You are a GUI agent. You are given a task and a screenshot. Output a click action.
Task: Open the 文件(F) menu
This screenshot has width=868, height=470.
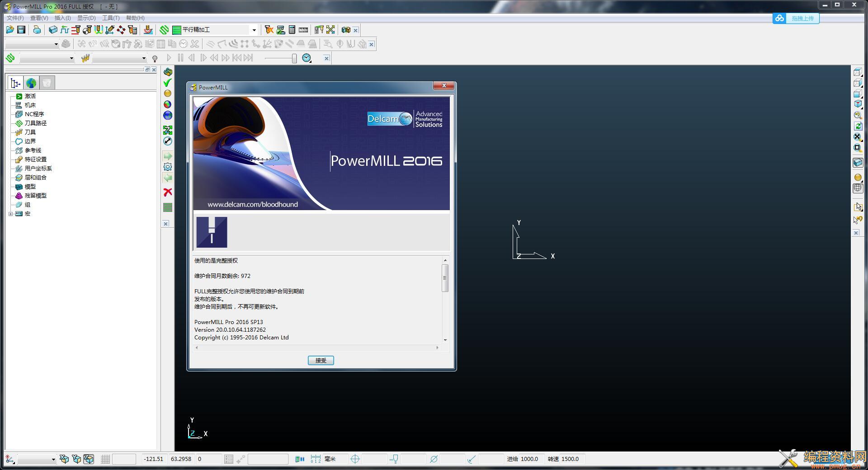click(x=15, y=18)
